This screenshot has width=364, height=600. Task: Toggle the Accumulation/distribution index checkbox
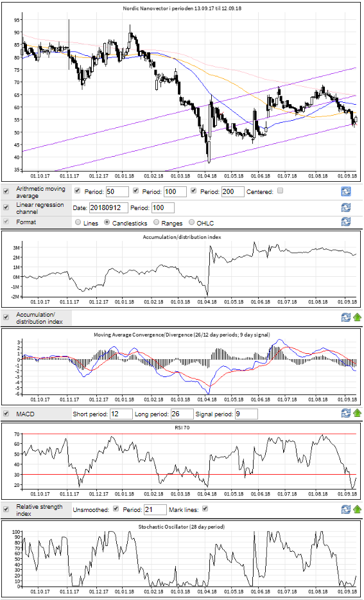click(x=6, y=317)
